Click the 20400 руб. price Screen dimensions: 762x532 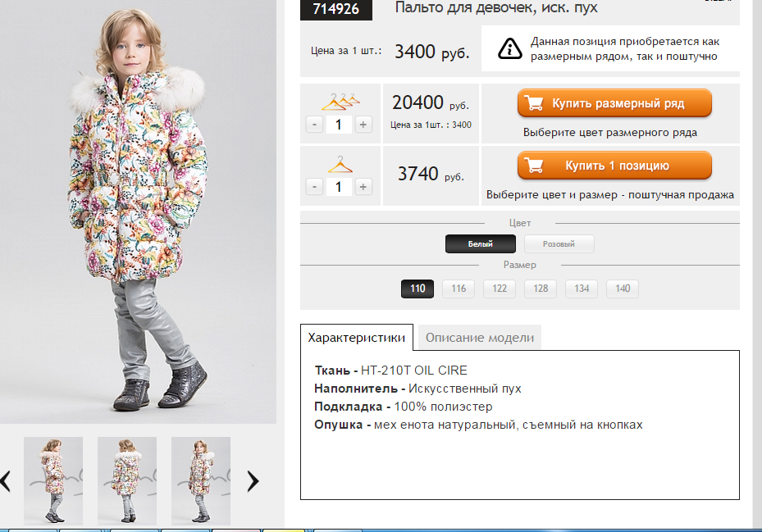(430, 102)
